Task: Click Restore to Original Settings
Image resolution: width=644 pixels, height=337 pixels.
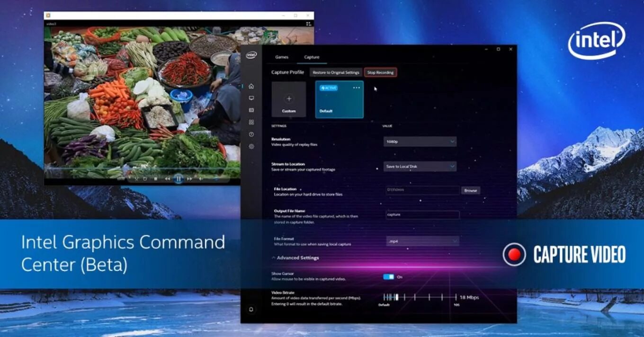Action: click(x=336, y=72)
